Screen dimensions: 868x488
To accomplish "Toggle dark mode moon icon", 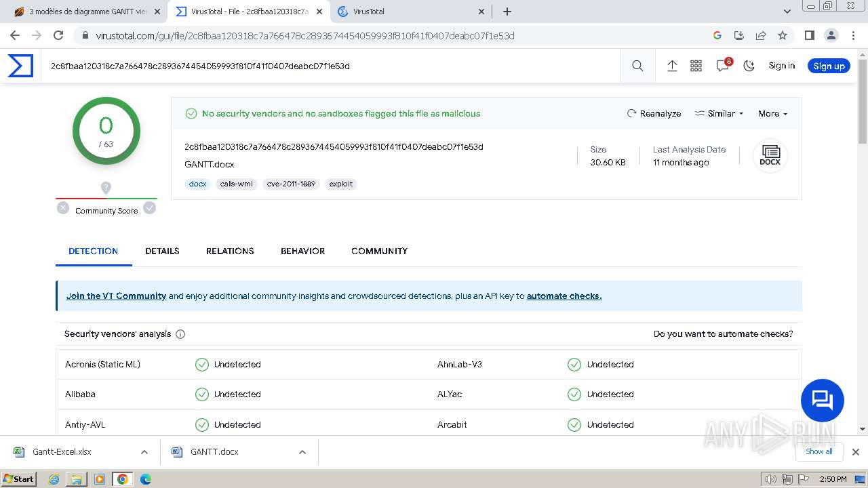I will click(x=749, y=66).
